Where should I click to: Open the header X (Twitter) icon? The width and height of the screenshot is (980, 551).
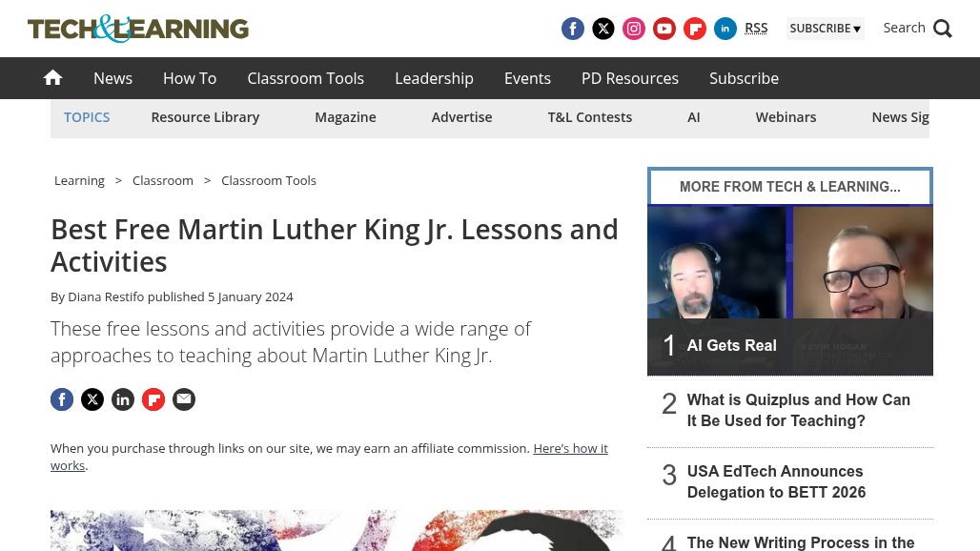click(x=603, y=29)
